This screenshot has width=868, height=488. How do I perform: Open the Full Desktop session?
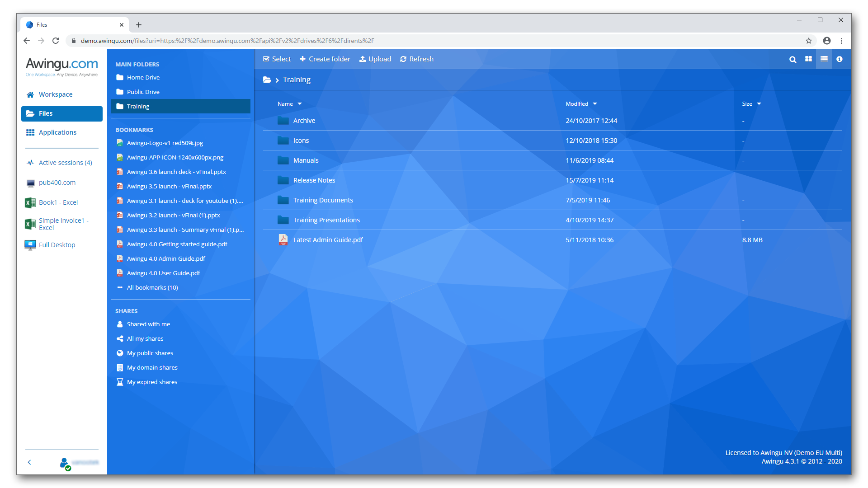[x=57, y=244]
